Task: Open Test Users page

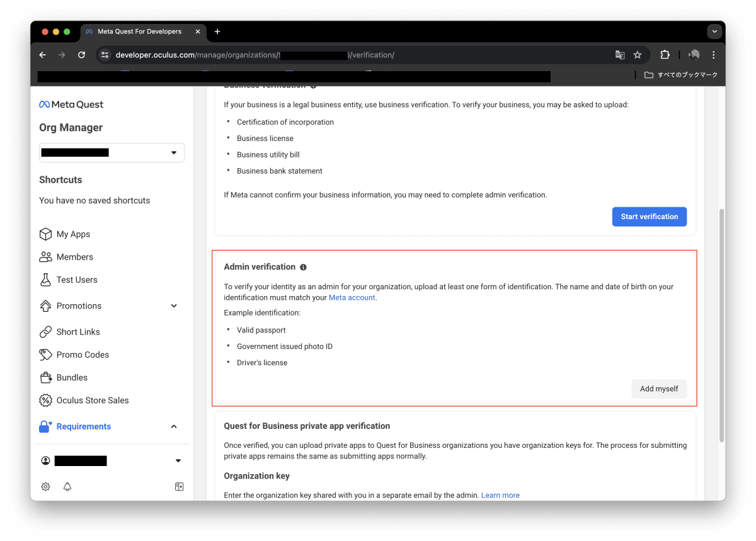Action: click(x=77, y=280)
